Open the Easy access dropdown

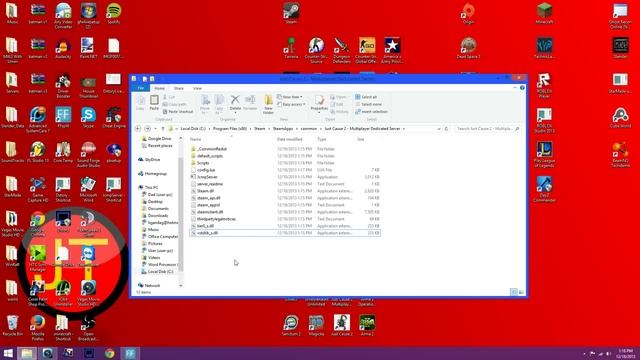coord(291,104)
